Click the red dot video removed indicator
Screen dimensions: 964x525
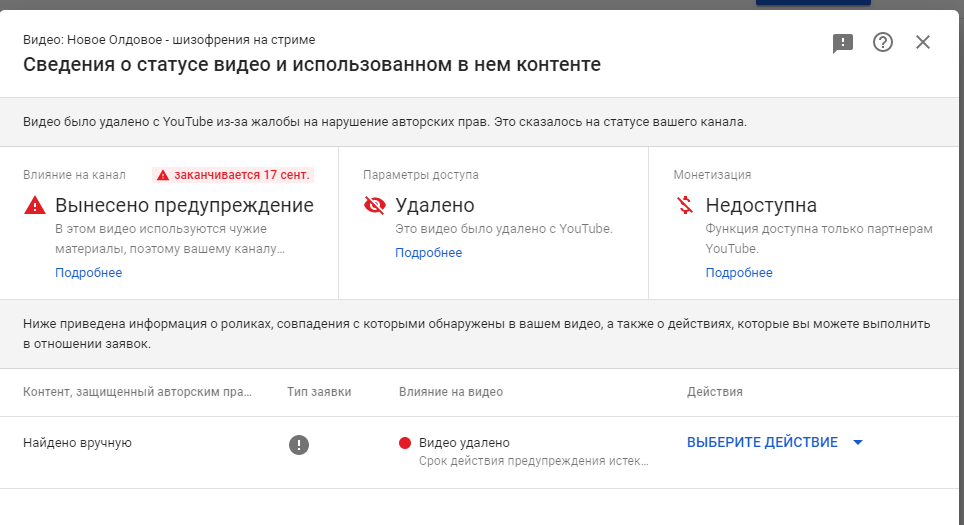pyautogui.click(x=405, y=443)
